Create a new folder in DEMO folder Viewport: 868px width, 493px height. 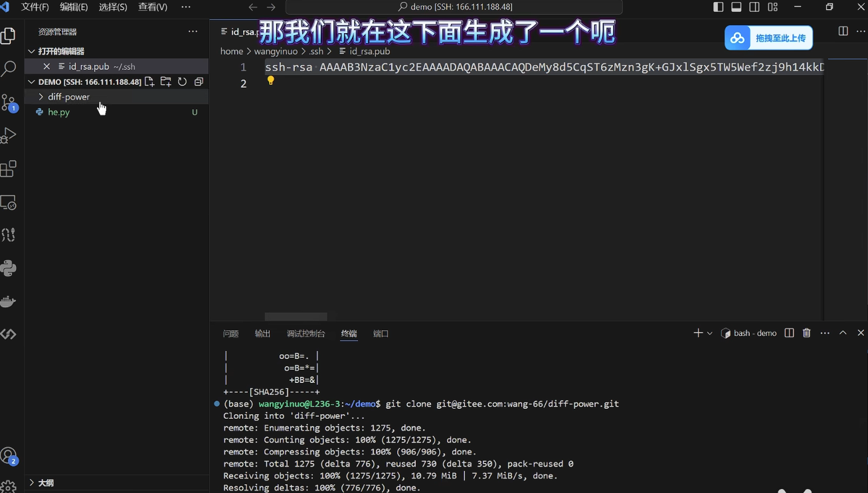point(165,82)
